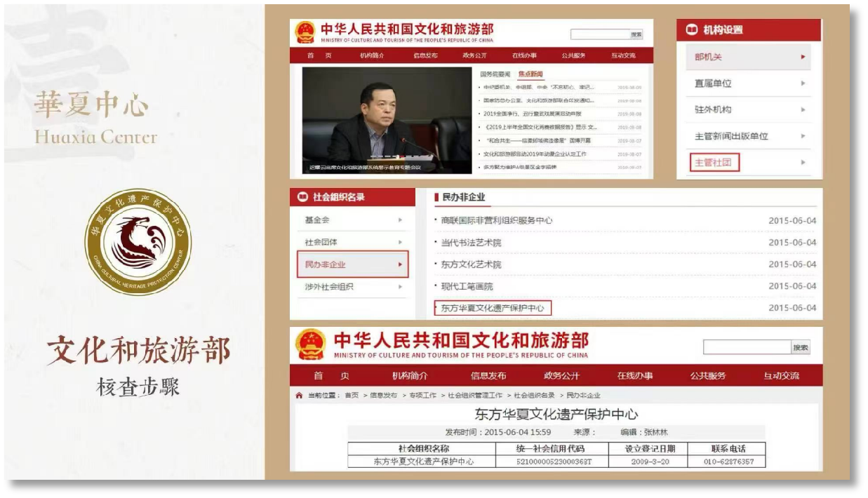This screenshot has height=498, width=868.
Task: Open 东方文化艺术院 in the list
Action: (472, 264)
